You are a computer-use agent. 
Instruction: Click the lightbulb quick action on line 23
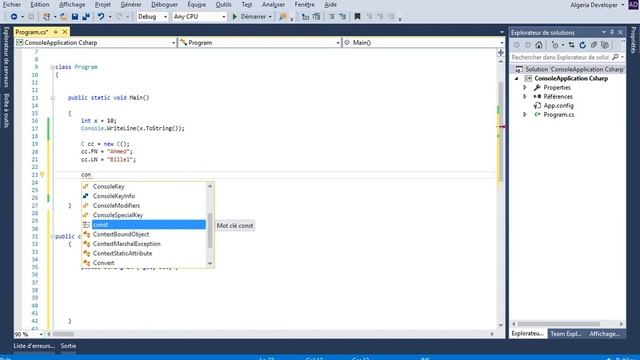[x=42, y=175]
